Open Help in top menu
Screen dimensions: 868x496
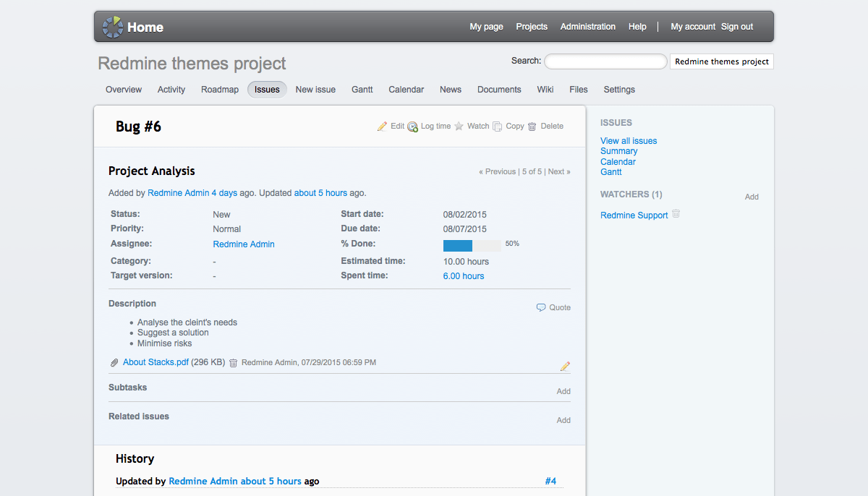[637, 27]
